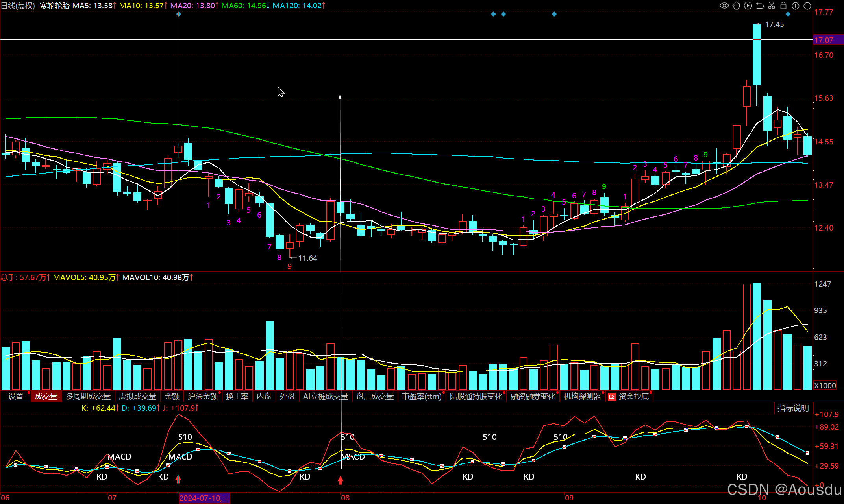Click the replay playback circular arrow icon

[x=748, y=6]
